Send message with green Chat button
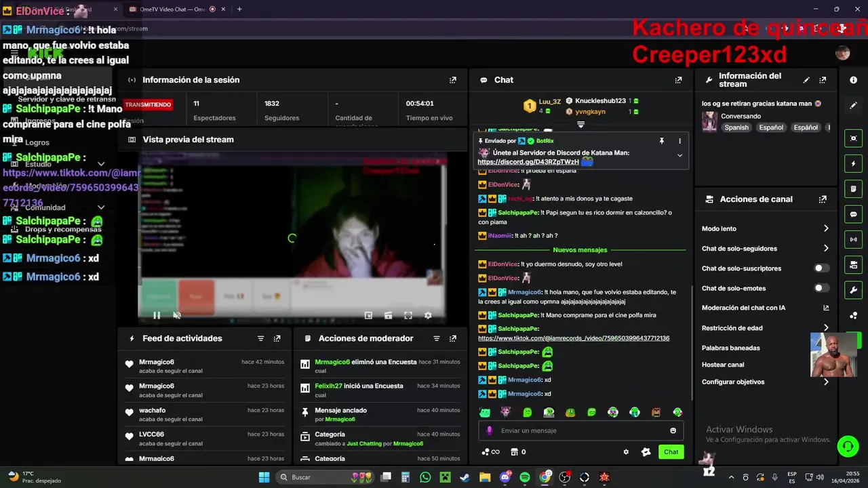This screenshot has width=868, height=488. (671, 452)
